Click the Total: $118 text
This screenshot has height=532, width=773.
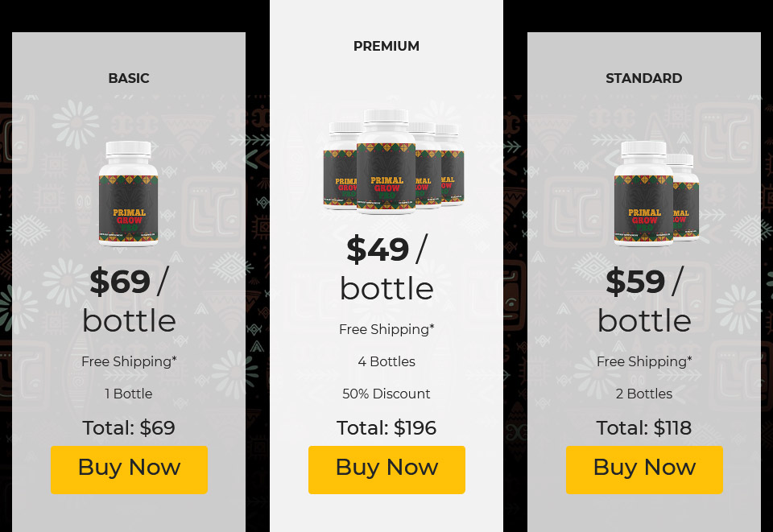tap(644, 427)
